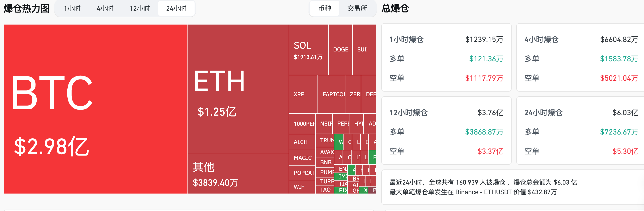
Task: Click the $6.03亿 total value
Action: [x=625, y=113]
